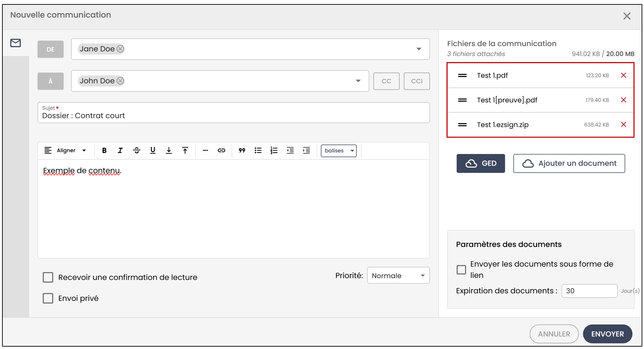The image size is (644, 349).
Task: Apply italic formatting in the editor toolbar
Action: [120, 151]
